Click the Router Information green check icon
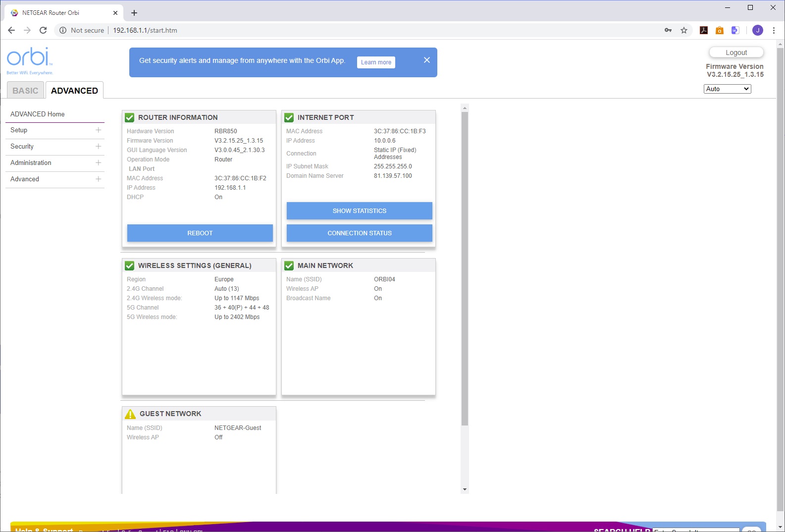The width and height of the screenshot is (785, 532). click(x=130, y=117)
